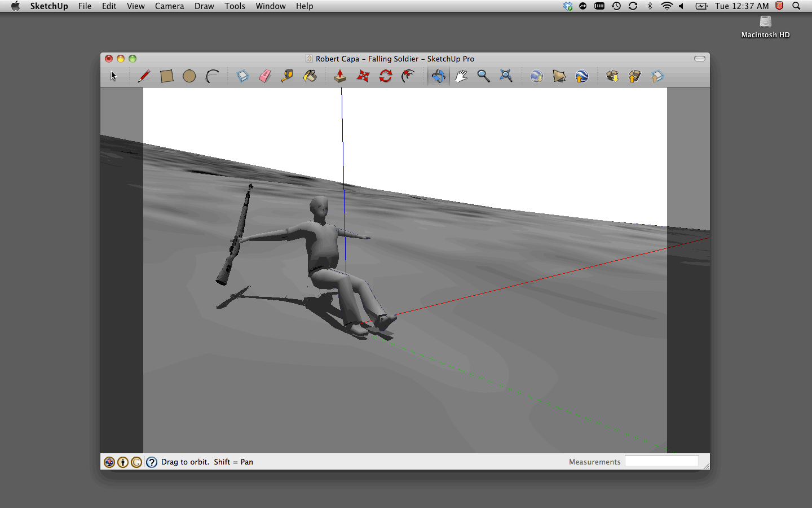Select the Zoom magnifier tool
The image size is (812, 508).
click(483, 76)
